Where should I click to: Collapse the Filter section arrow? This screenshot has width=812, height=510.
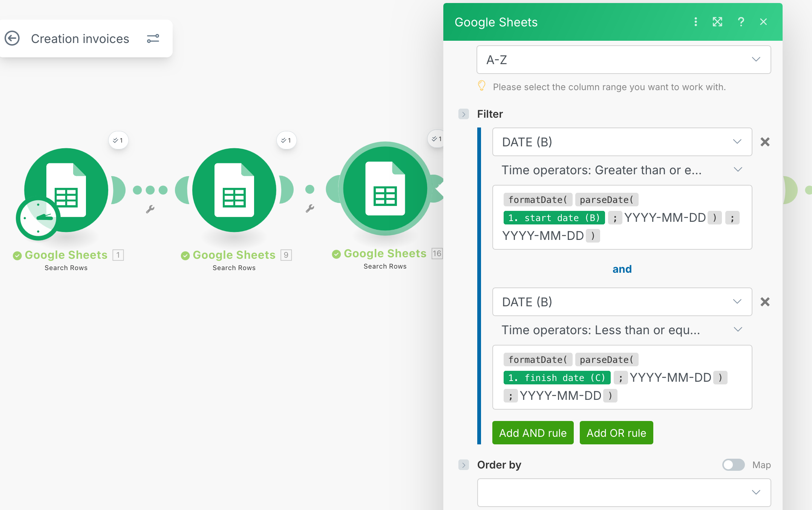464,114
